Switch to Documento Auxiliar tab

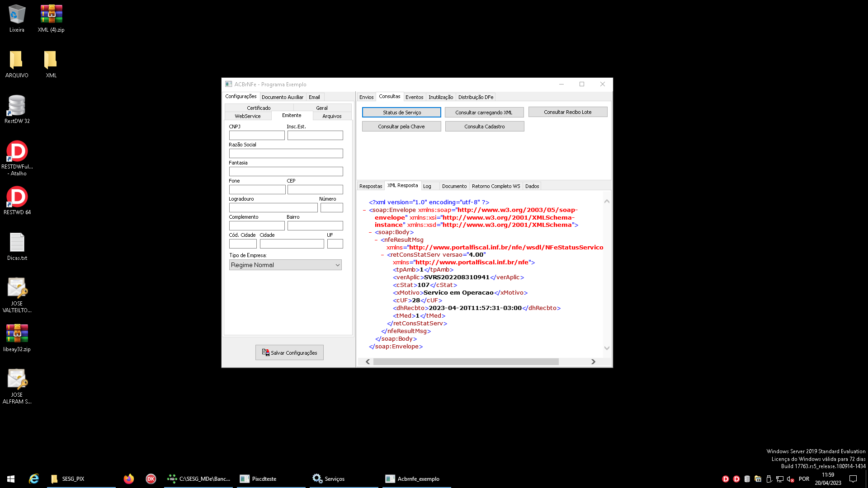pos(283,97)
